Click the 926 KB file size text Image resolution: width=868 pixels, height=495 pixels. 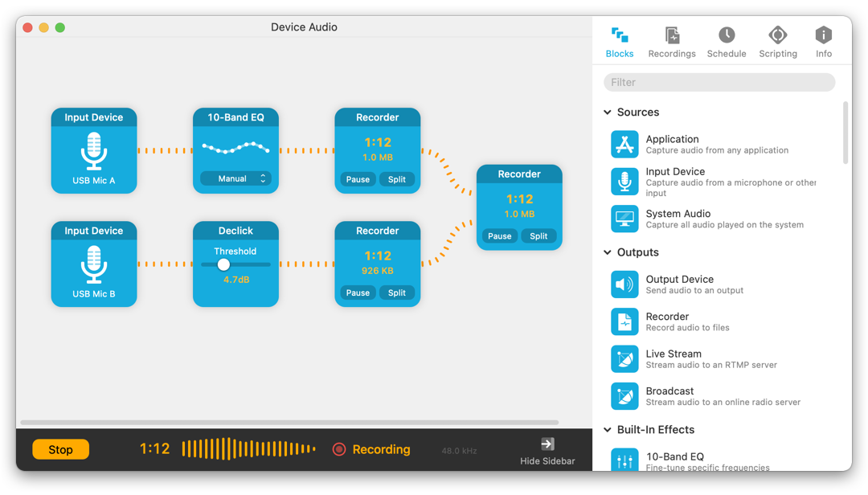(378, 271)
